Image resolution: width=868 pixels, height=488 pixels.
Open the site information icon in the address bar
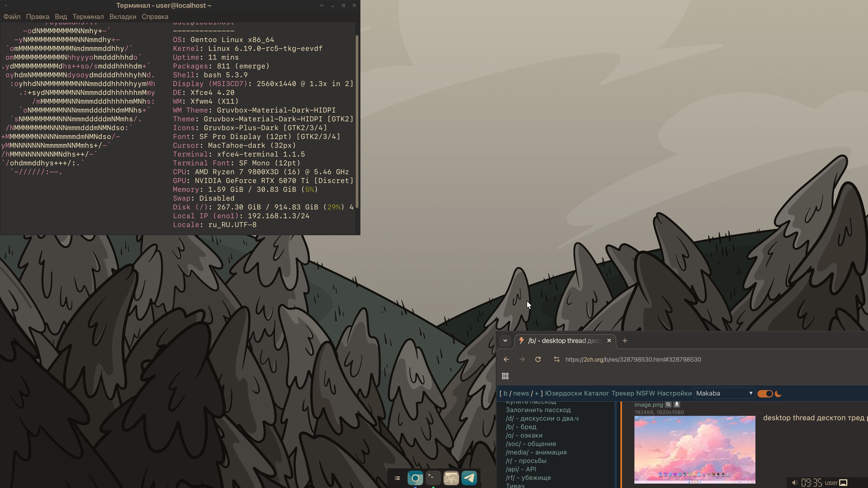(556, 359)
